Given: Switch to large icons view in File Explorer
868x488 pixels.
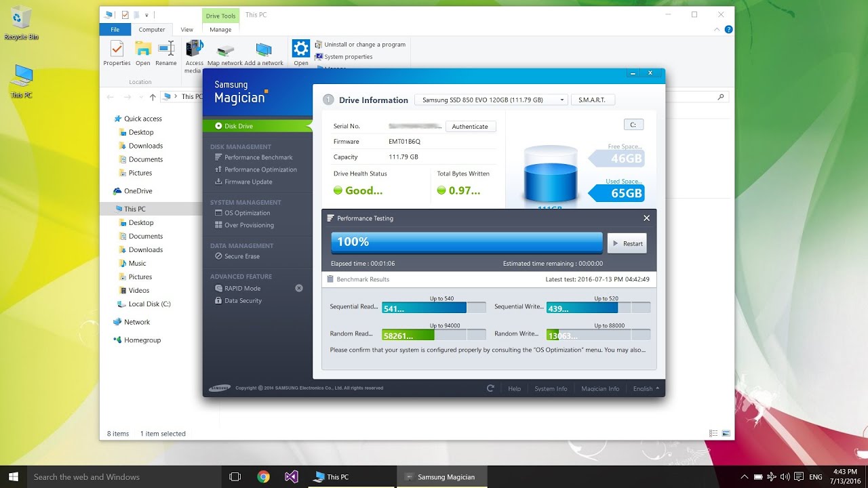Looking at the screenshot, I should [726, 433].
